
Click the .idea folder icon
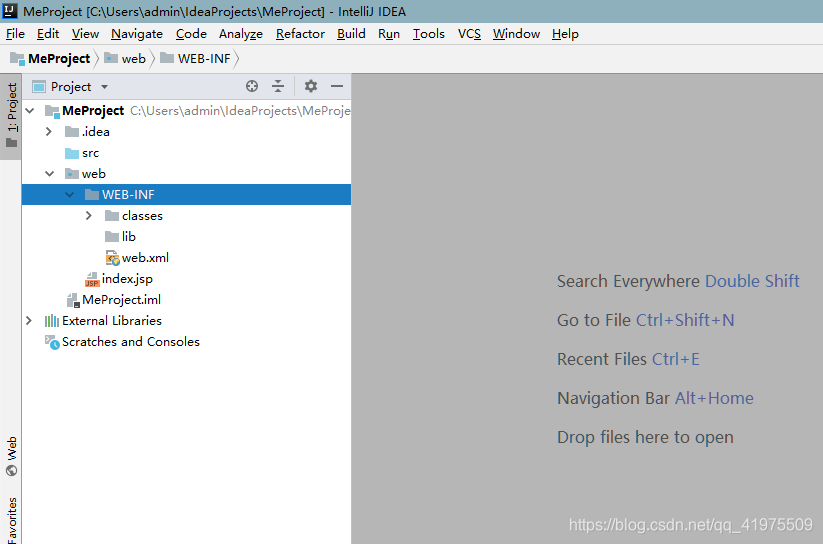pos(72,132)
